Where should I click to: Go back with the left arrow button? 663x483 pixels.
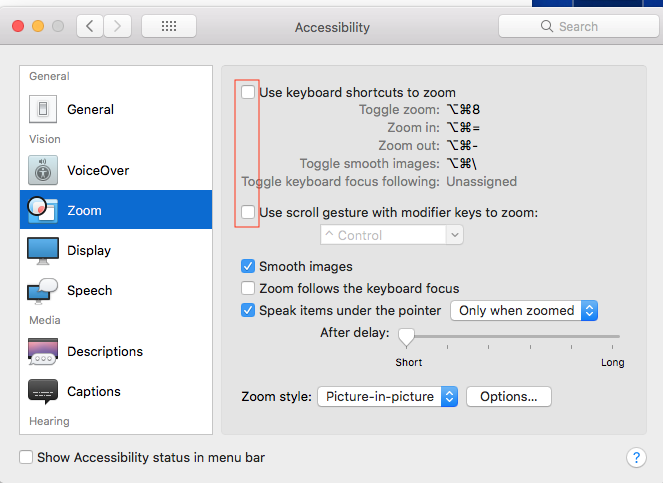tap(90, 26)
